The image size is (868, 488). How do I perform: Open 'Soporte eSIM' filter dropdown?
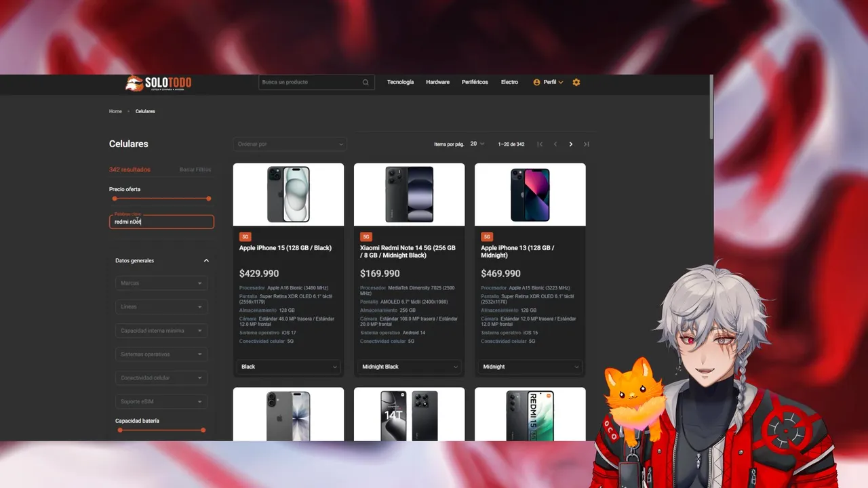(161, 402)
